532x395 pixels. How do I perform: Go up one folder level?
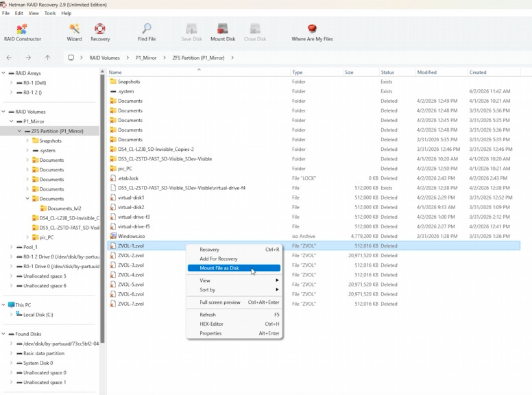coord(47,58)
